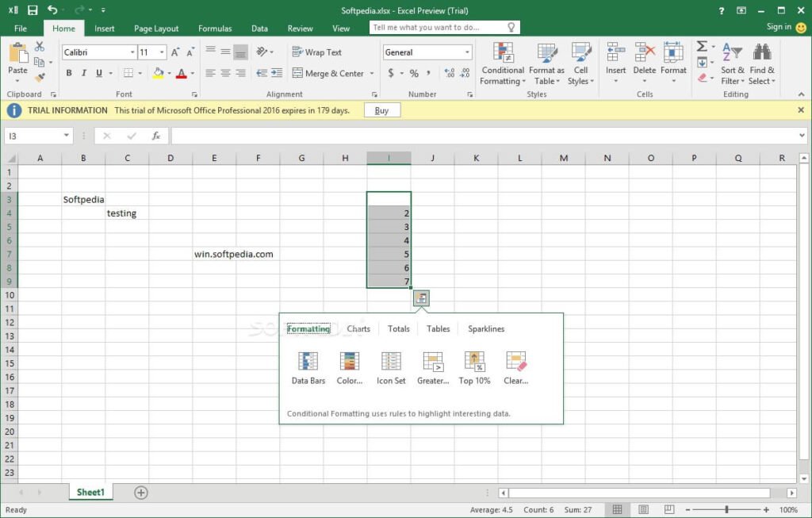Click the Paste clipboard icon

[17, 53]
